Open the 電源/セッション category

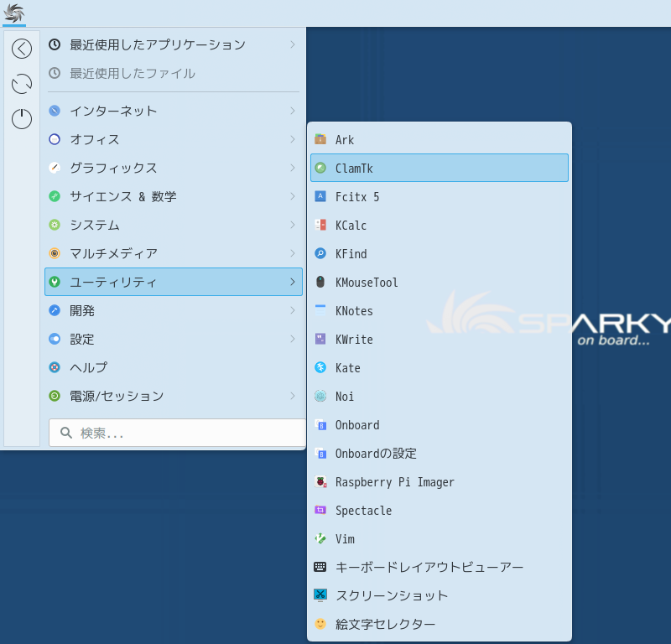174,396
